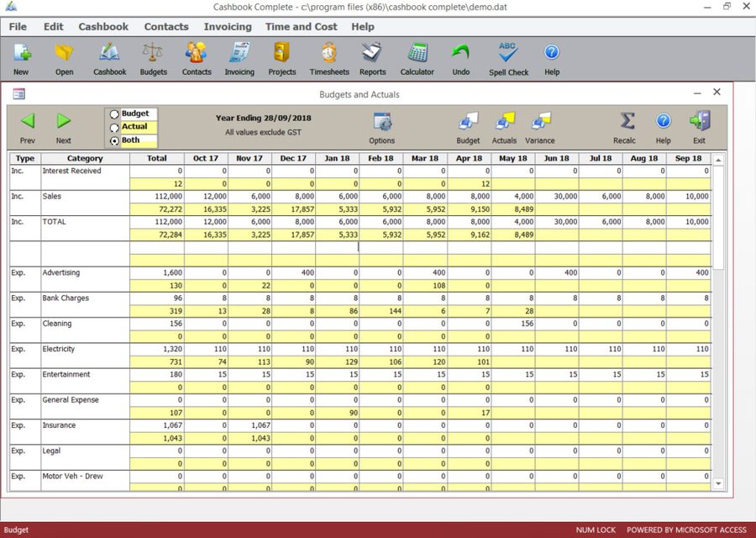
Task: Click Advertising budget cell for Dec 17
Action: tap(294, 272)
